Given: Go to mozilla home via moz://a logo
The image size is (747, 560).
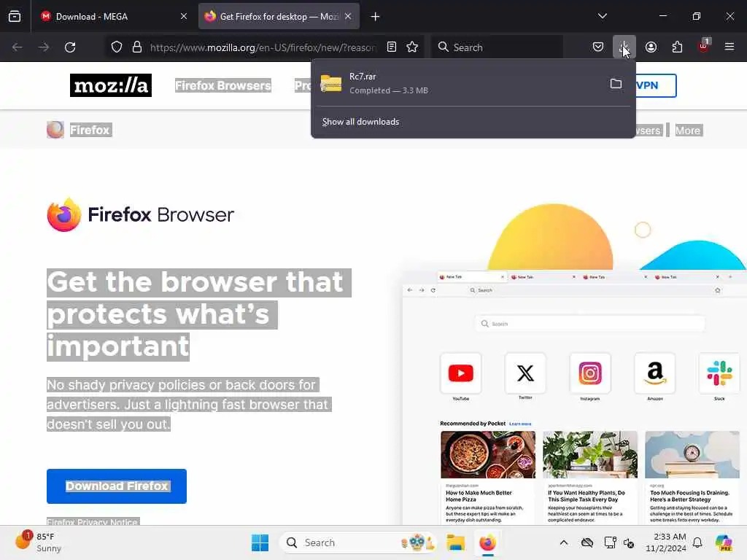Looking at the screenshot, I should coord(111,85).
